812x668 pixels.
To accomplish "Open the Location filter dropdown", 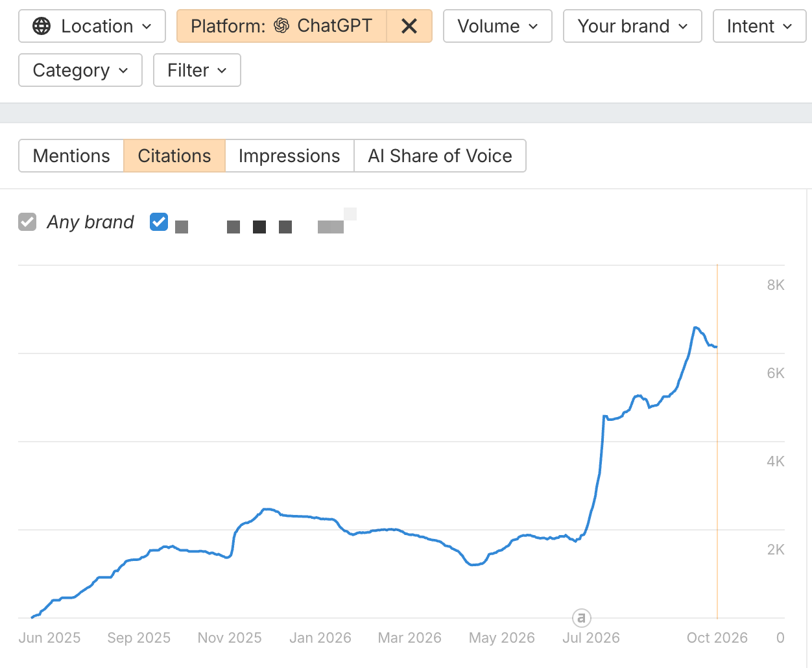I will coord(92,26).
